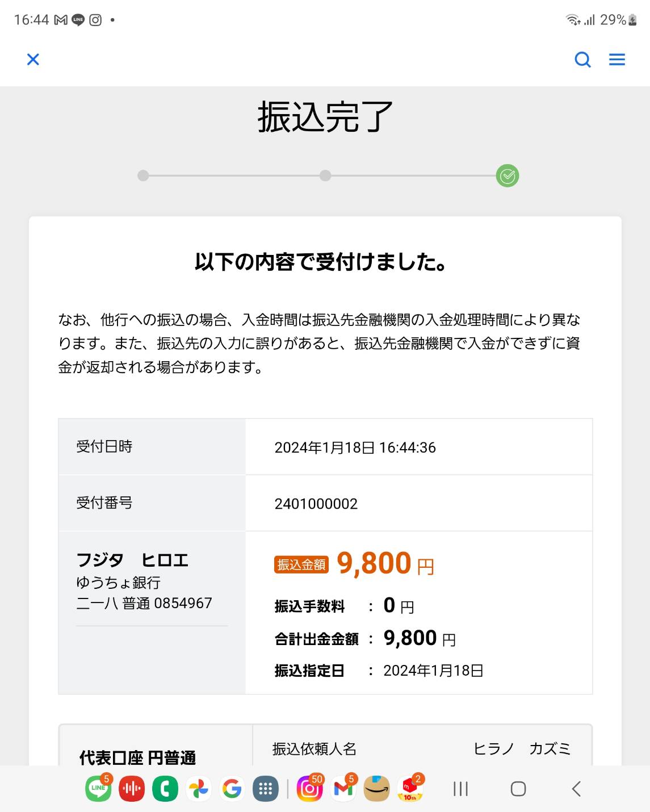Launch the red voice recorder app
Screen dimensions: 650x812
point(132,789)
